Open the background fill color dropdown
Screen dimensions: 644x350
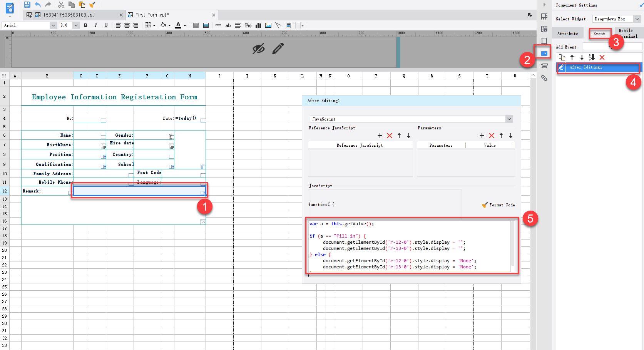click(x=169, y=26)
